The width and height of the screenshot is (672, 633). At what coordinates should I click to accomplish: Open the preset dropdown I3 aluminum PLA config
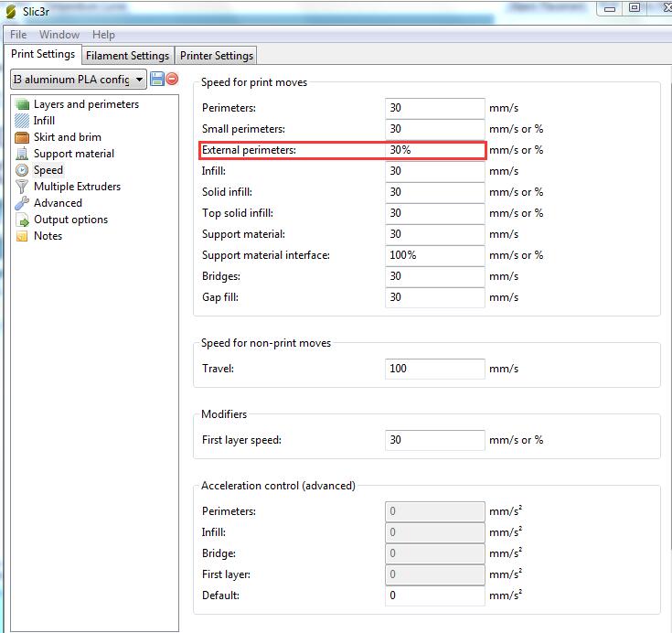[x=79, y=80]
